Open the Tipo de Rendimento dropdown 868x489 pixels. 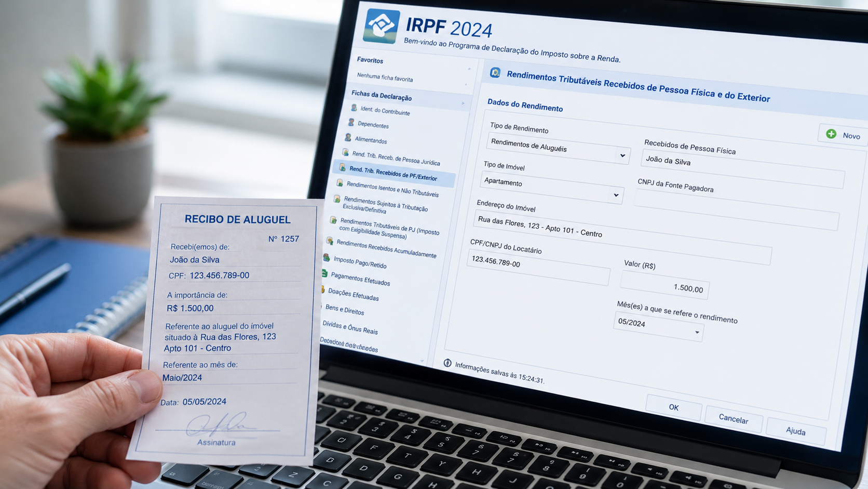[x=622, y=155]
